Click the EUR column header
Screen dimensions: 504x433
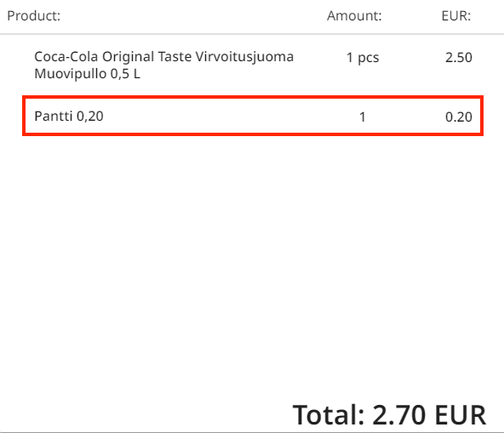tap(456, 16)
